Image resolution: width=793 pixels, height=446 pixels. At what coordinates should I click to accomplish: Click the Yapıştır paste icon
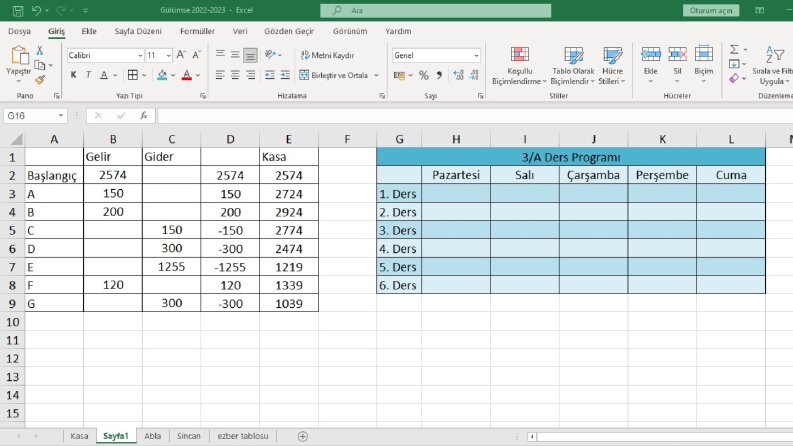(x=19, y=55)
